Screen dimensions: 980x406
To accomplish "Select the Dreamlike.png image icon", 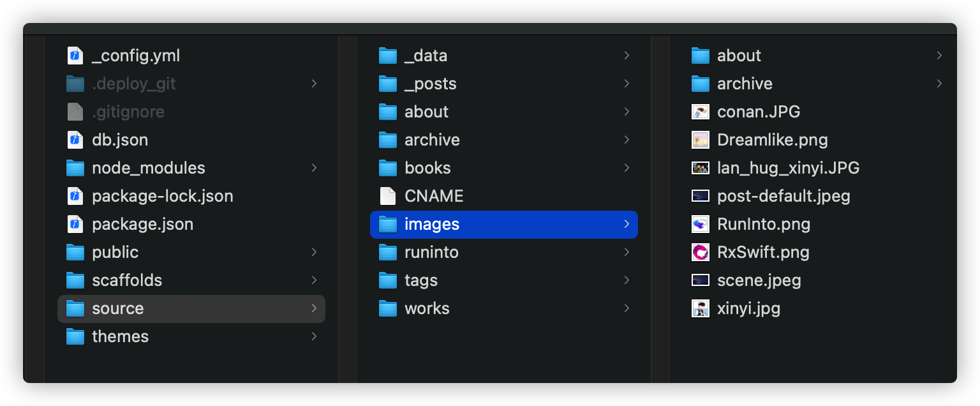I will (x=701, y=140).
